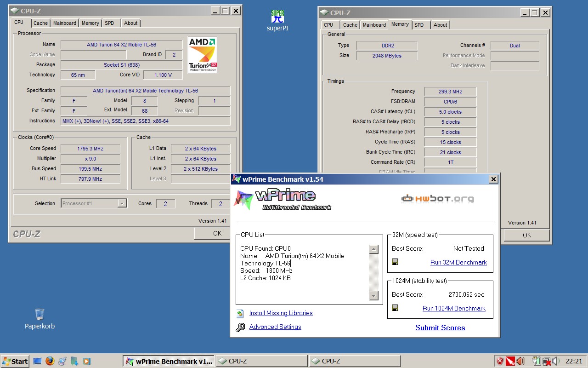
Task: Open the Mainboard tab in left CPU-Z
Action: tap(65, 23)
